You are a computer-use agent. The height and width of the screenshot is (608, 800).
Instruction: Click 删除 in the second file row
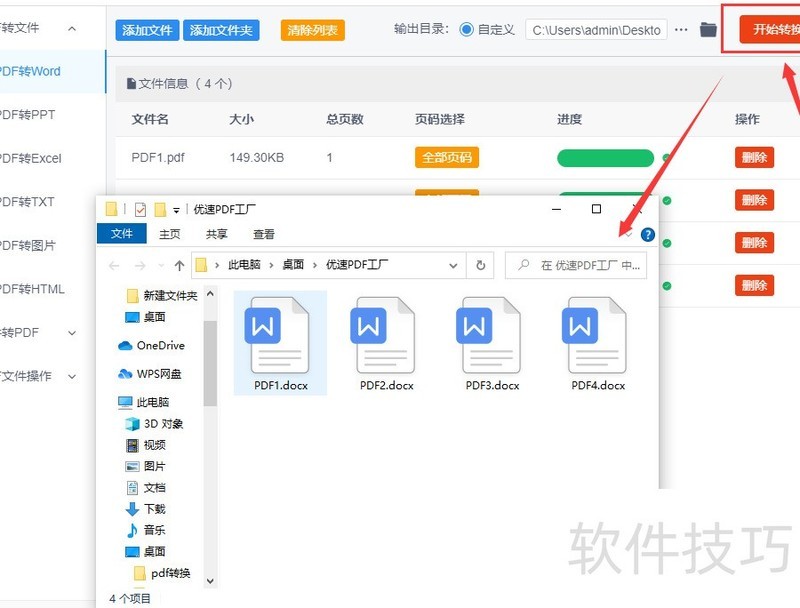[754, 200]
